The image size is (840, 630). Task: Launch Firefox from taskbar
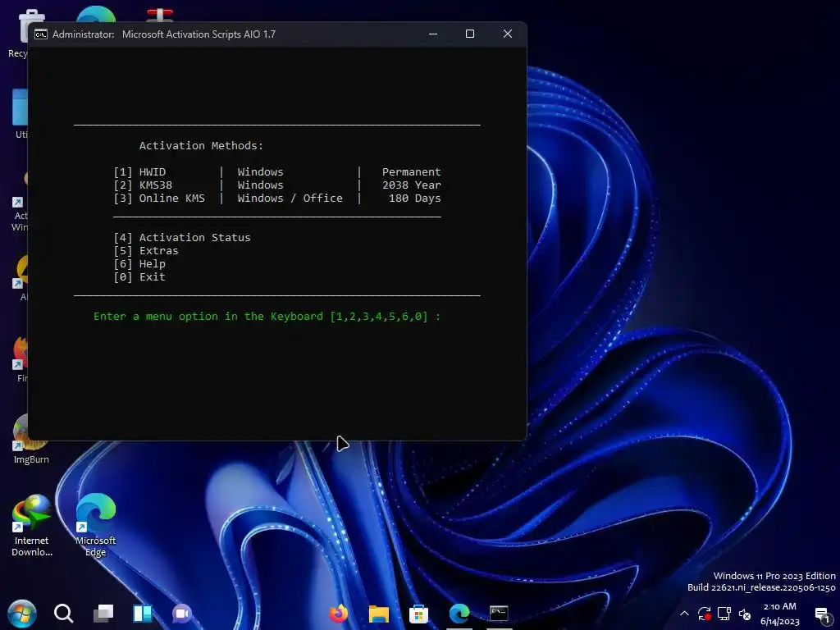339,614
